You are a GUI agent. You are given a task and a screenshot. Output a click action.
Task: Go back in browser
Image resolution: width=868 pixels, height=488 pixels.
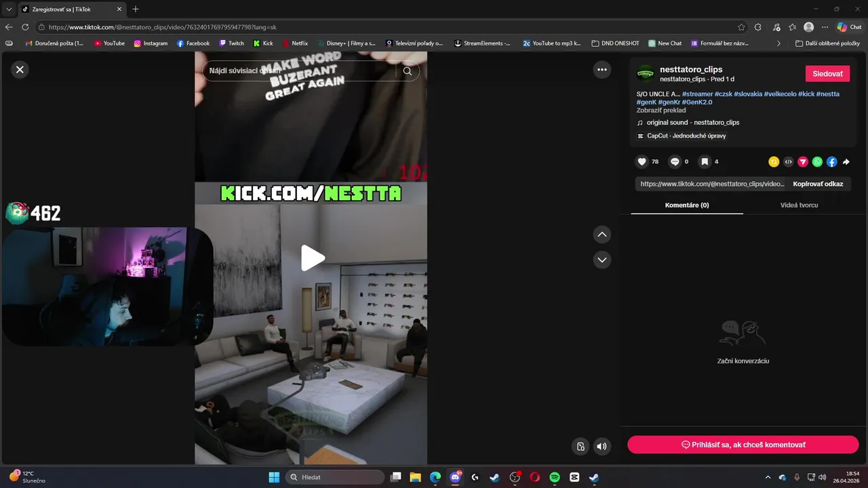tap(9, 27)
